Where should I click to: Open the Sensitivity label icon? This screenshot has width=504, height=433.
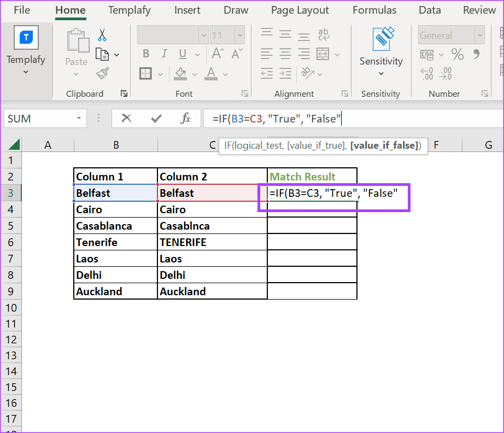[x=383, y=39]
